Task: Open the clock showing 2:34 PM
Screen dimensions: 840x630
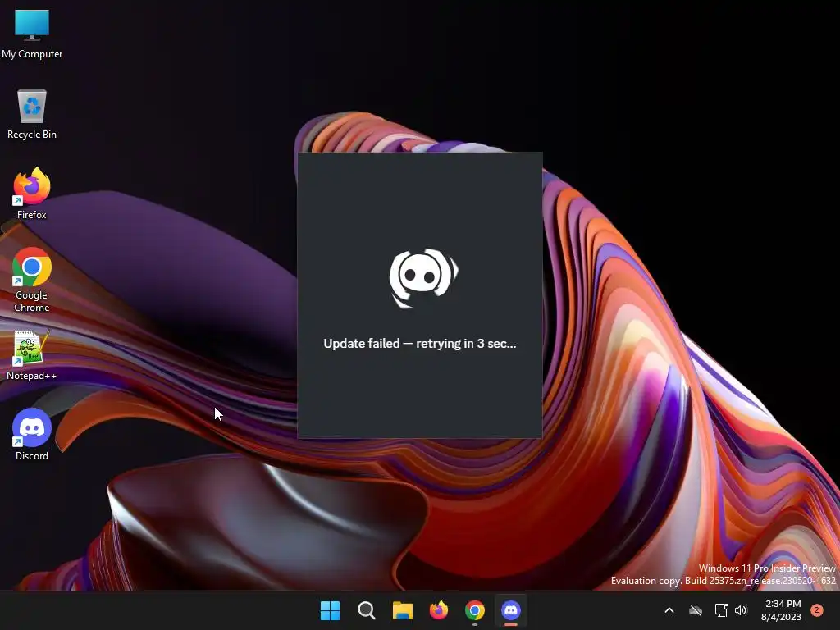Action: pos(781,610)
